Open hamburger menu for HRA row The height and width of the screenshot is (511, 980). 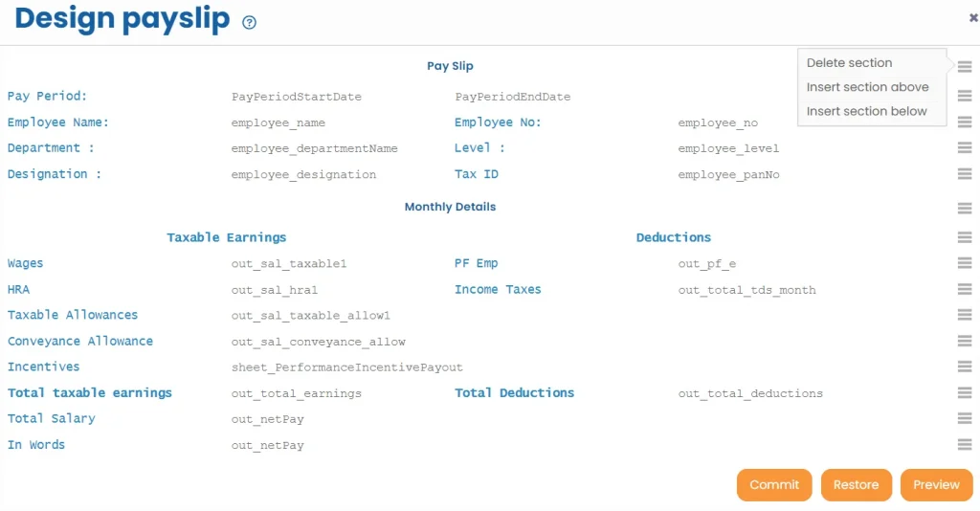click(x=964, y=289)
